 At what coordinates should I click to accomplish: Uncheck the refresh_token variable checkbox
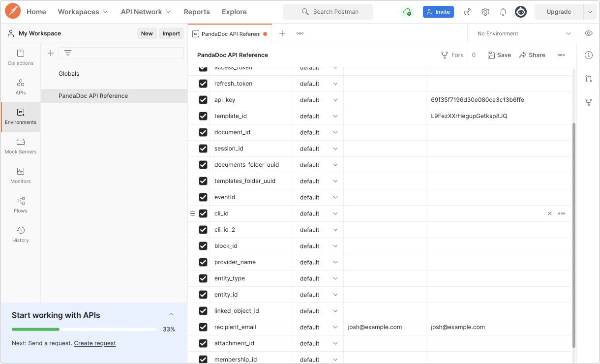coord(203,84)
